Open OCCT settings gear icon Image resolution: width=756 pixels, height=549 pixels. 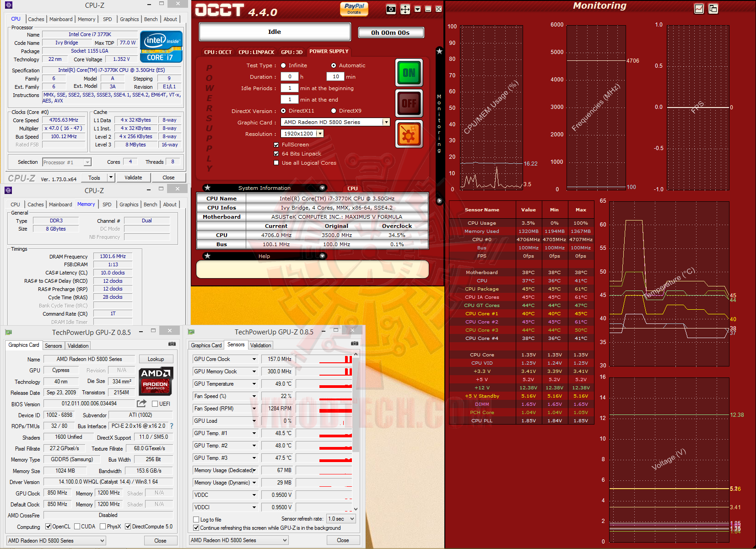tap(409, 135)
